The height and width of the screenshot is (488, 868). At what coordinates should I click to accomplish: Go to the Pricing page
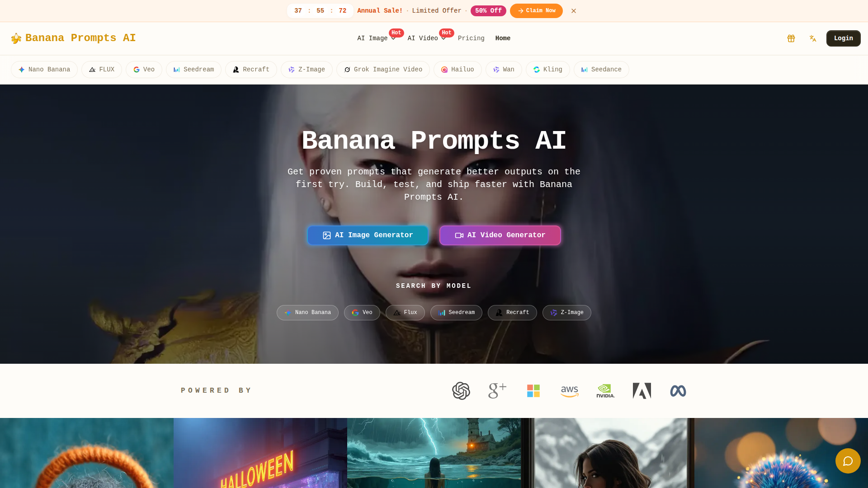pyautogui.click(x=471, y=38)
